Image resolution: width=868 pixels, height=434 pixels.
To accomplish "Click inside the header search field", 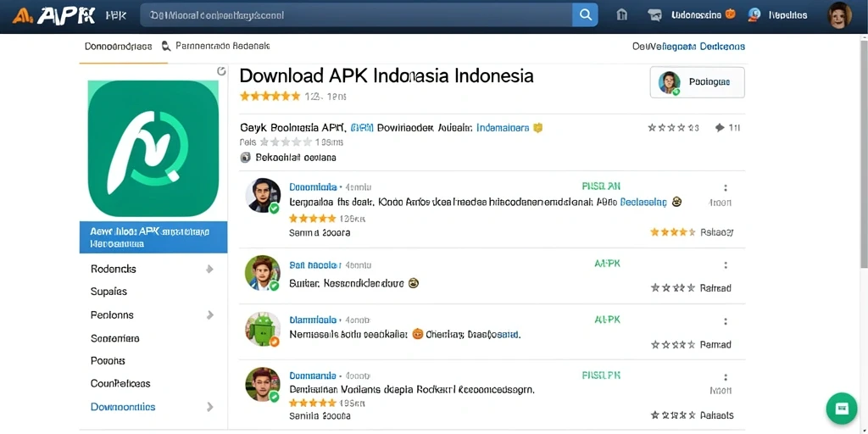I will pos(357,15).
